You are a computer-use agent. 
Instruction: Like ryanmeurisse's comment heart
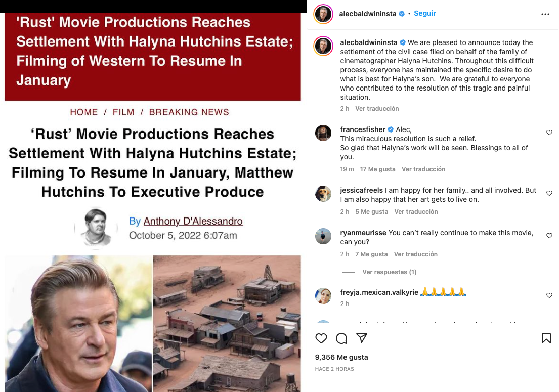pos(549,236)
